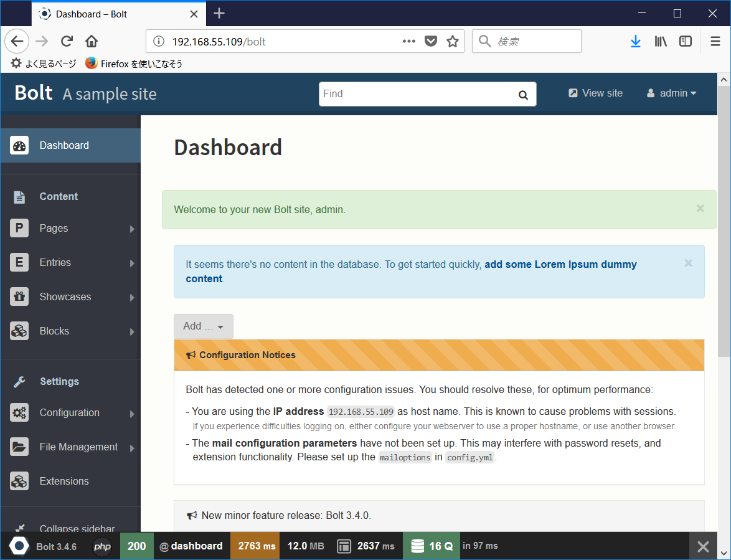Click the Entries 'E' icon
Image resolution: width=731 pixels, height=560 pixels.
[x=19, y=262]
